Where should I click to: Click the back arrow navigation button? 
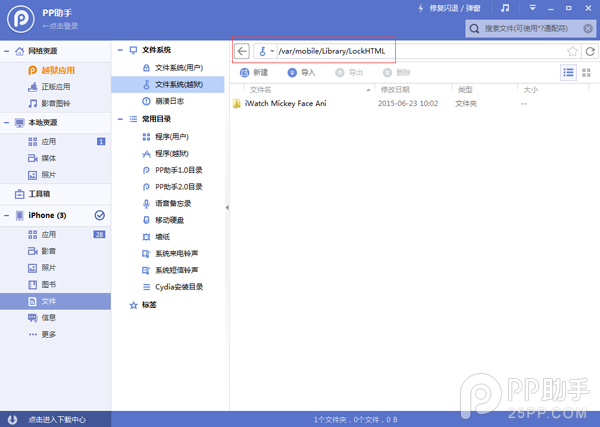(x=242, y=51)
